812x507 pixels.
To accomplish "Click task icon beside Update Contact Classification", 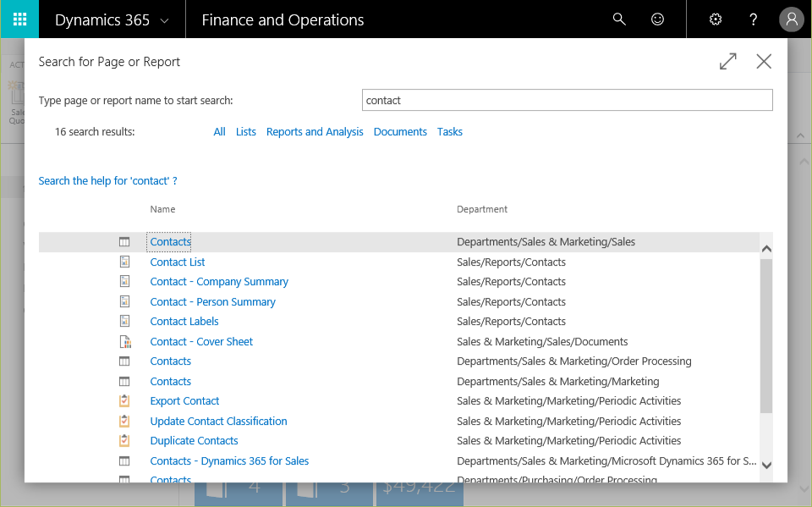I will (124, 421).
